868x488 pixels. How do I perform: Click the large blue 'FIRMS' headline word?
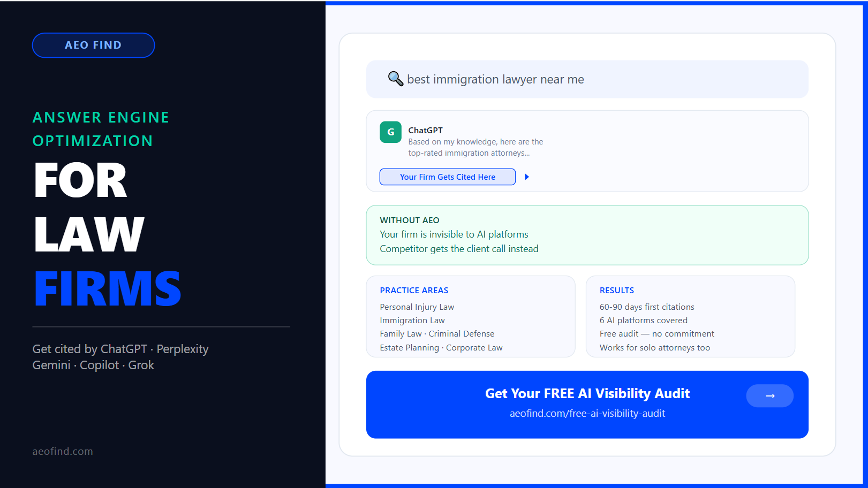pos(108,288)
